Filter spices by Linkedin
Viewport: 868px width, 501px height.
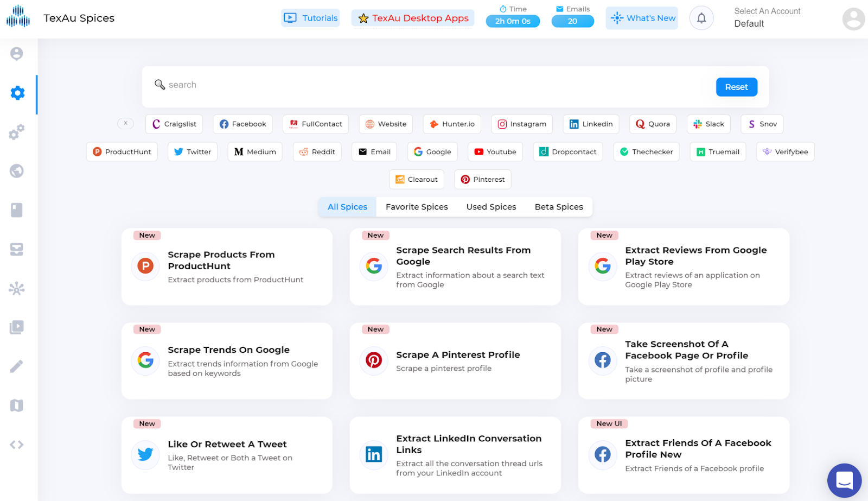(591, 124)
